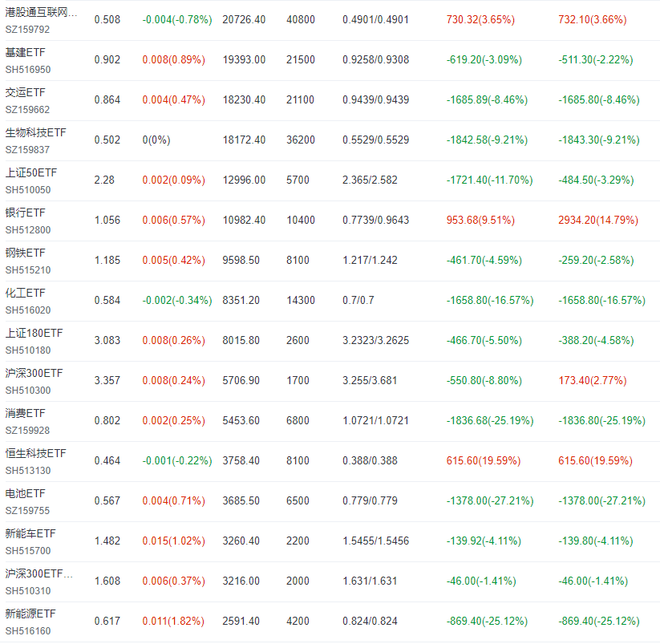The width and height of the screenshot is (660, 644).
Task: Click loss -1836.68(-25.19%)
Action: pyautogui.click(x=490, y=420)
